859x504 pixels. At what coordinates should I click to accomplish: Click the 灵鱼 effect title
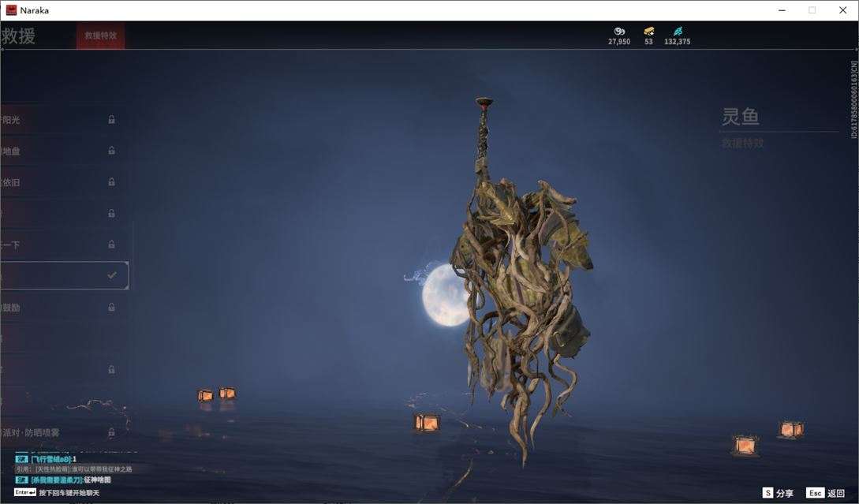pos(740,117)
